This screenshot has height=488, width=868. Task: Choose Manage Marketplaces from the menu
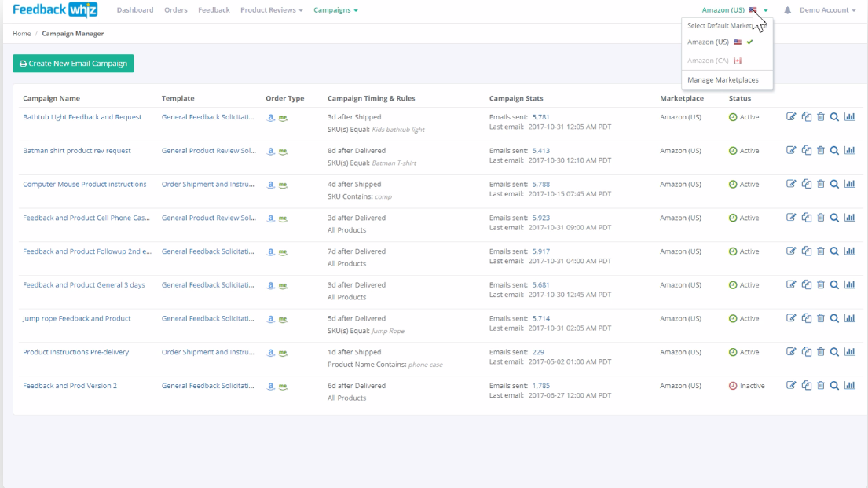pyautogui.click(x=723, y=80)
